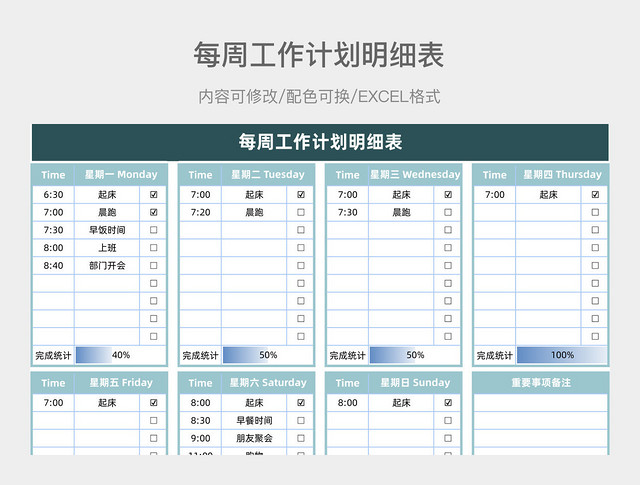Uncheck Monday 7:00 晨跑 checkbox
The image size is (640, 485).
(x=153, y=212)
